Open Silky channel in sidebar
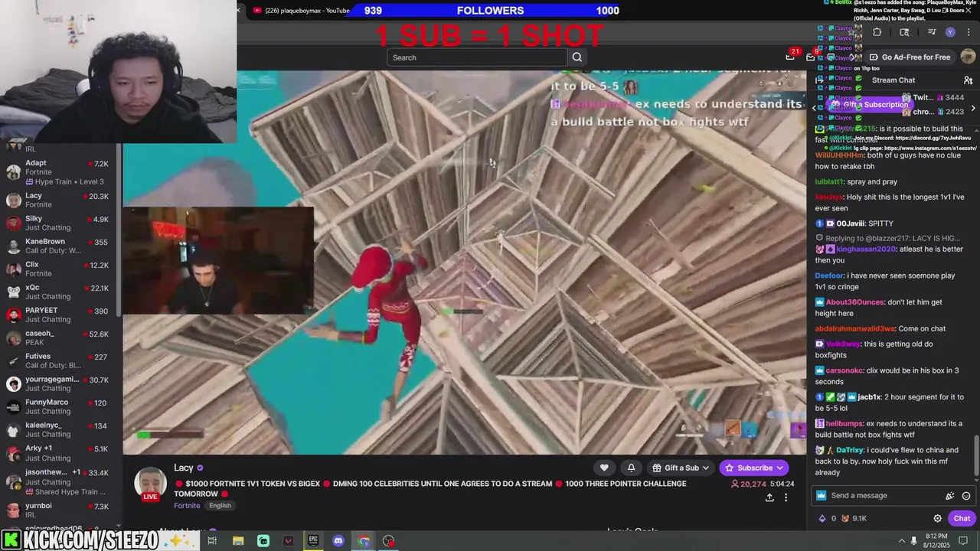 point(60,223)
